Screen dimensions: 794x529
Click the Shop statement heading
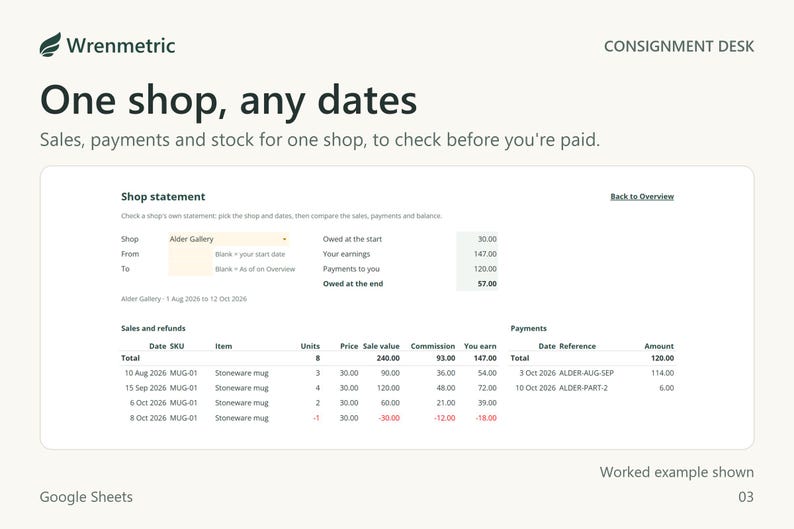click(163, 196)
